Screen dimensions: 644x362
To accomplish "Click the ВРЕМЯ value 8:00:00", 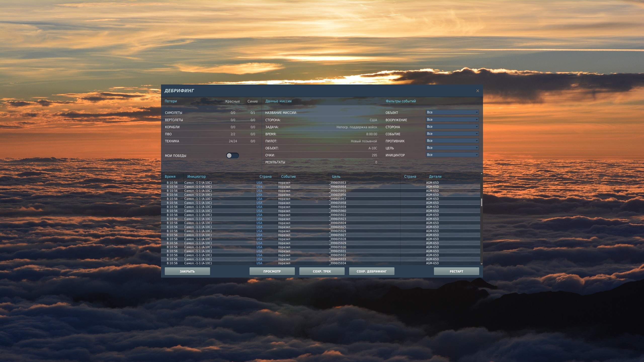I will tap(372, 134).
